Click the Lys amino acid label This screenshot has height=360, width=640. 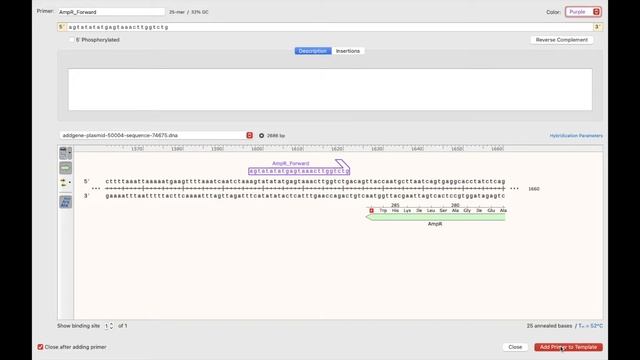pos(407,211)
